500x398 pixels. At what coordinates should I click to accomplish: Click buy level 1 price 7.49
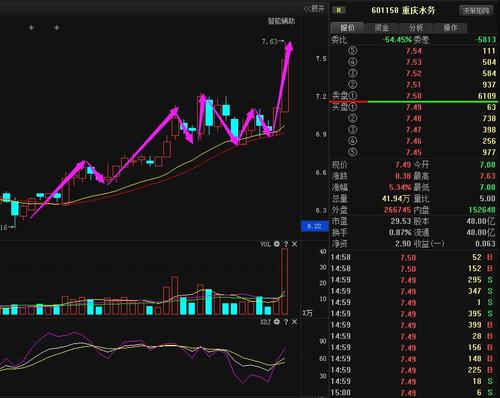point(414,107)
